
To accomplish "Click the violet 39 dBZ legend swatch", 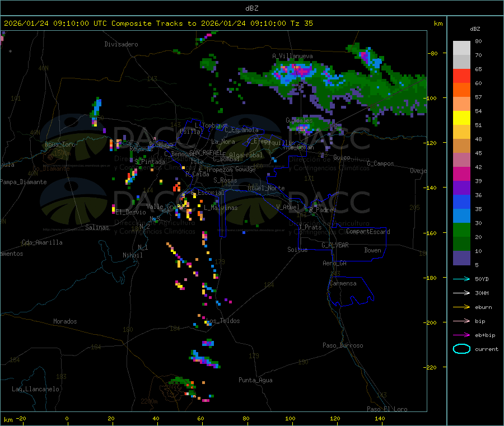I will point(461,188).
